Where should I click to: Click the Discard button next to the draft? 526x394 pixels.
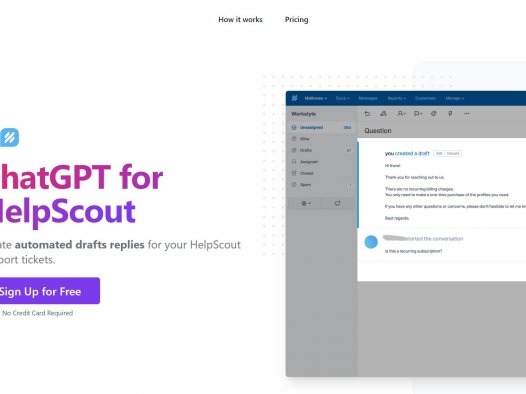(x=453, y=154)
